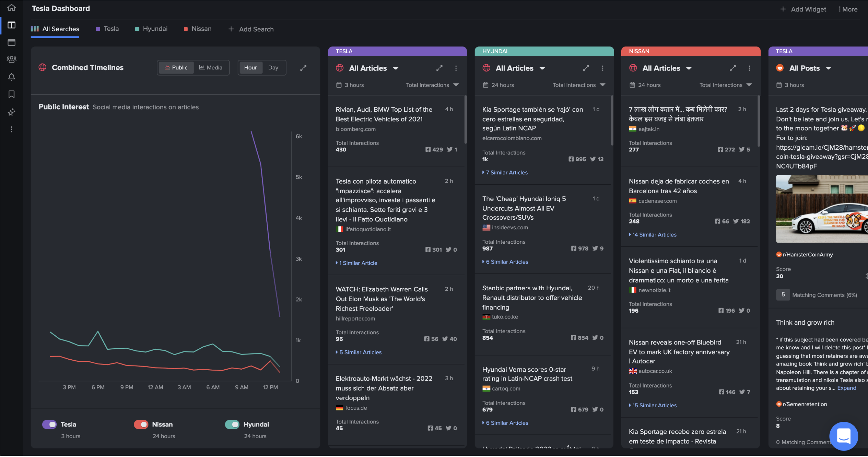Select the All Searches tab

click(55, 29)
